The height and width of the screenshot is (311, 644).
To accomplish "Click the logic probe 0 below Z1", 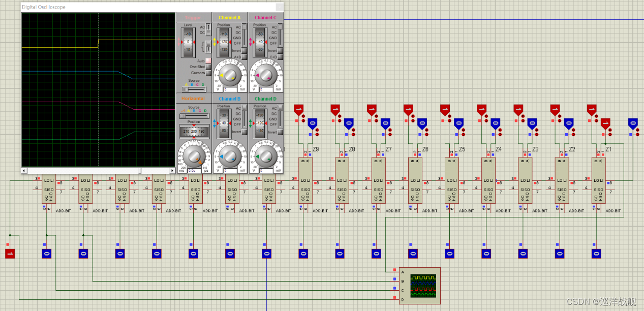I will tap(596, 253).
